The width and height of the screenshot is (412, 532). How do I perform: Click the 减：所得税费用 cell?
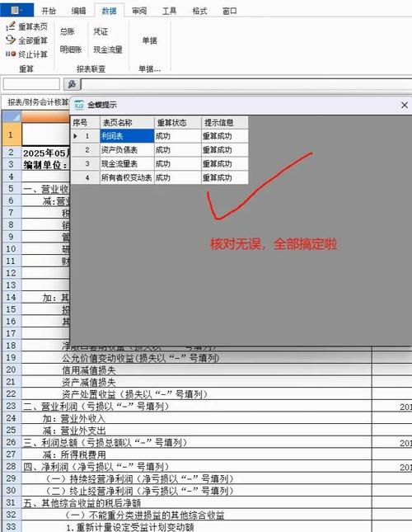click(x=197, y=454)
